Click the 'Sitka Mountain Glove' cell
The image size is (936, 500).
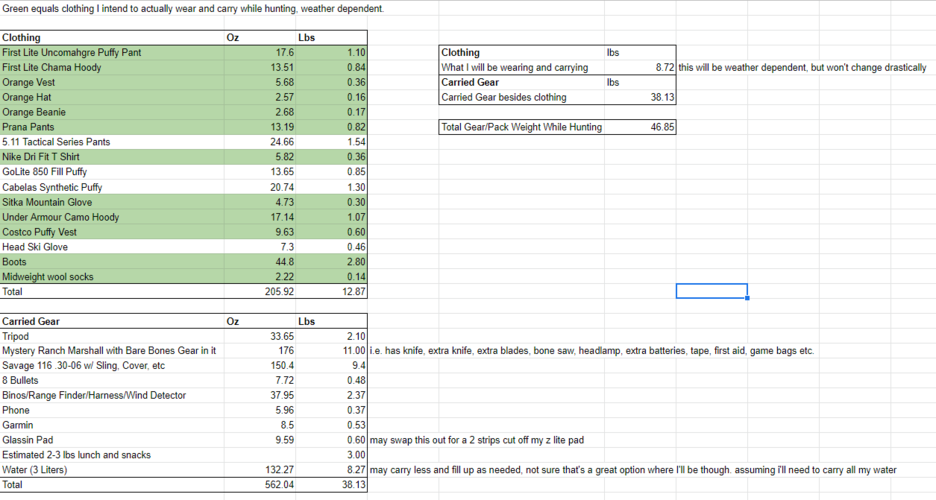[112, 202]
